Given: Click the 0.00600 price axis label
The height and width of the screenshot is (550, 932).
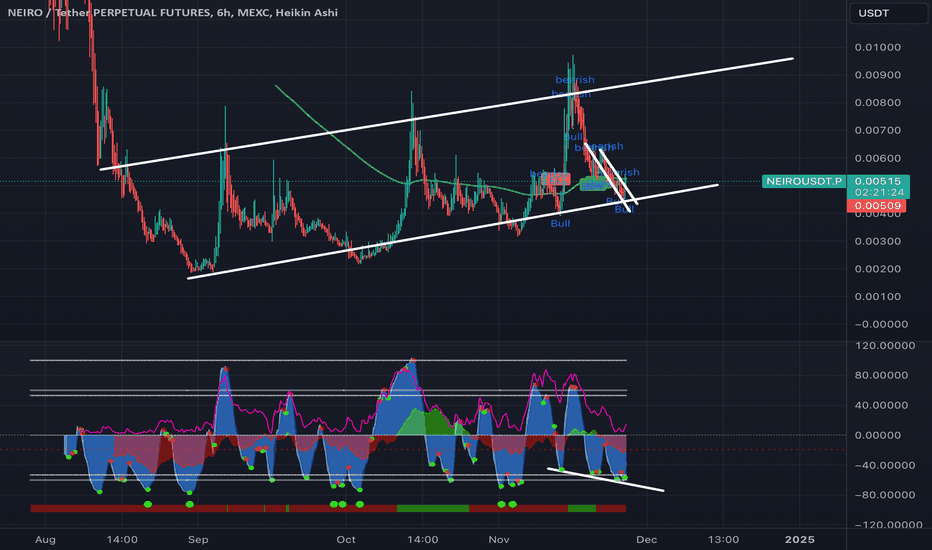Looking at the screenshot, I should [878, 158].
